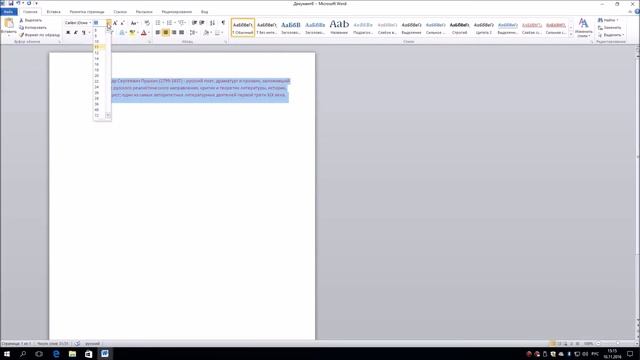Viewport: 640px width, 360px height.
Task: Apply the Strong (Строгий) style
Action: pyautogui.click(x=460, y=27)
